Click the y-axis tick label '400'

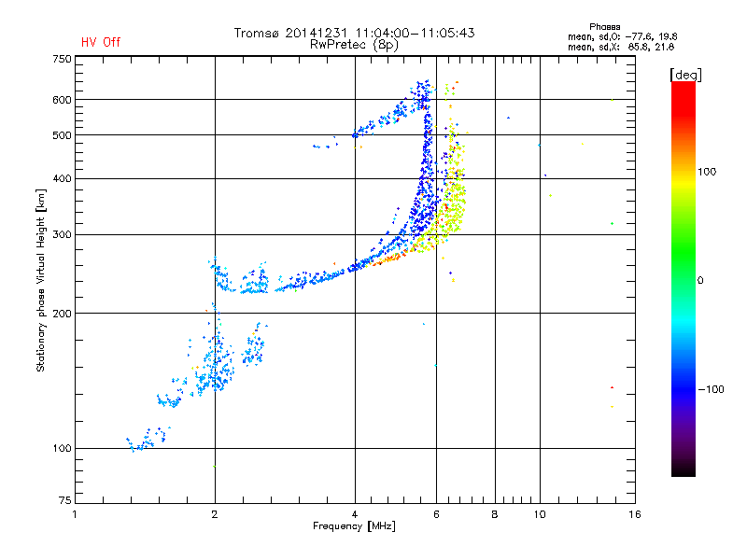click(62, 178)
